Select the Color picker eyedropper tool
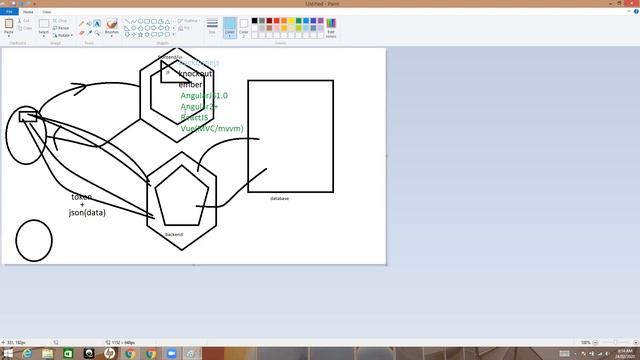This screenshot has width=640, height=360. pyautogui.click(x=89, y=33)
